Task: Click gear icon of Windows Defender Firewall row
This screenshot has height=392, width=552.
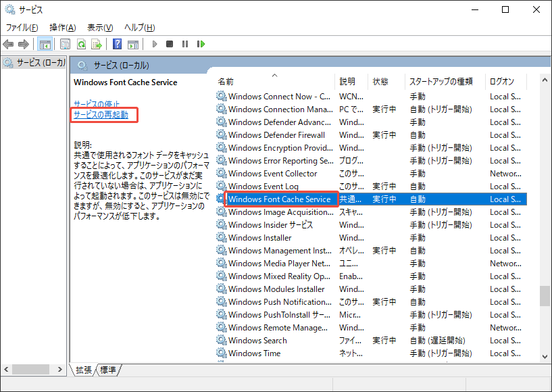Action: 221,134
